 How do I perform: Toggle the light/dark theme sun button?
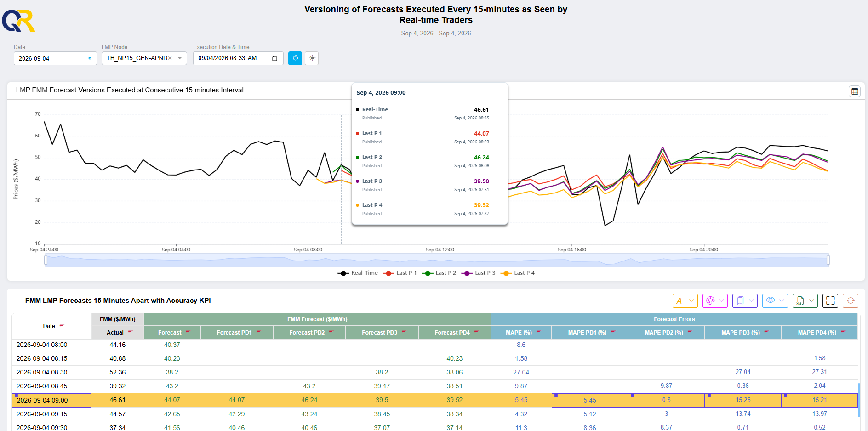pos(312,58)
